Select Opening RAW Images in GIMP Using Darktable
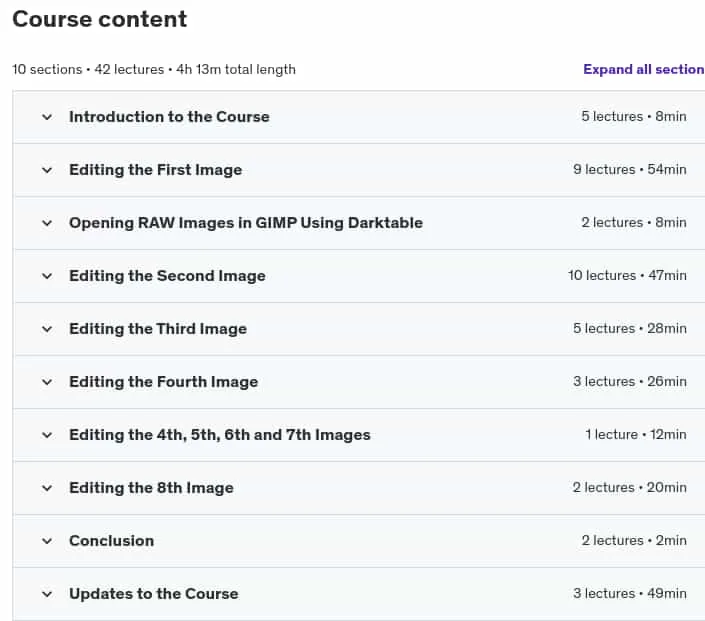 point(246,223)
